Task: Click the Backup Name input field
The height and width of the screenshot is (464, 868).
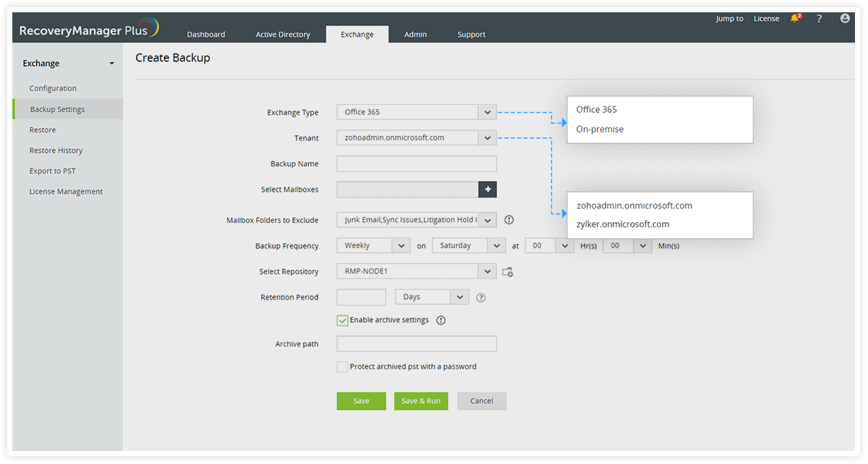Action: [x=417, y=164]
